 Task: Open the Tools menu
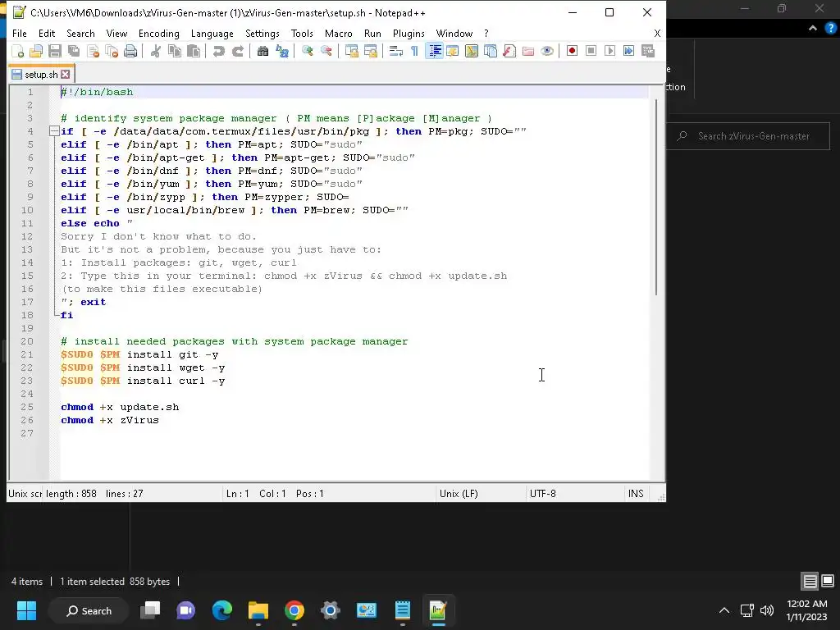(x=302, y=33)
